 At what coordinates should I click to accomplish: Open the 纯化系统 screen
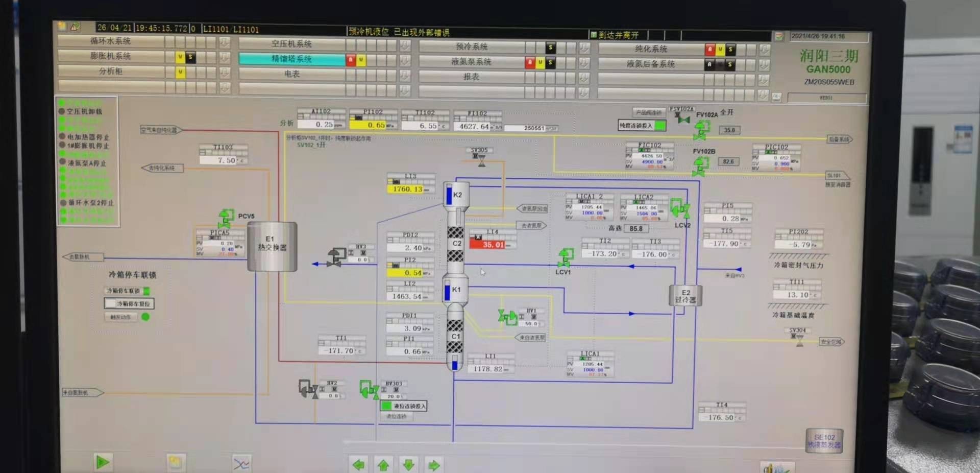651,49
